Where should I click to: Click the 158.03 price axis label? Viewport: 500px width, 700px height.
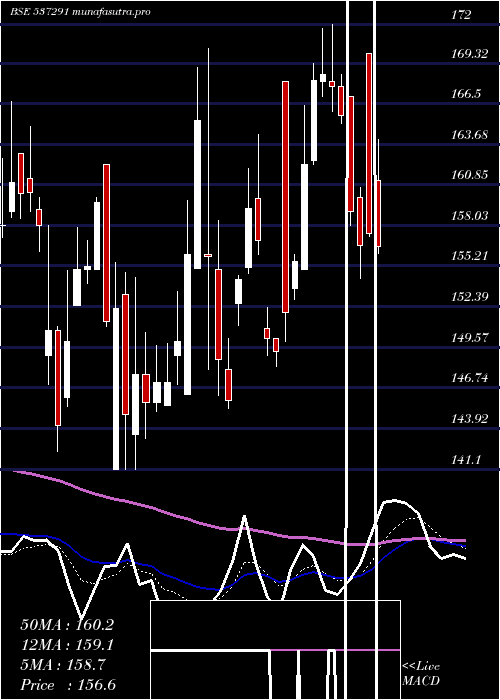469,216
